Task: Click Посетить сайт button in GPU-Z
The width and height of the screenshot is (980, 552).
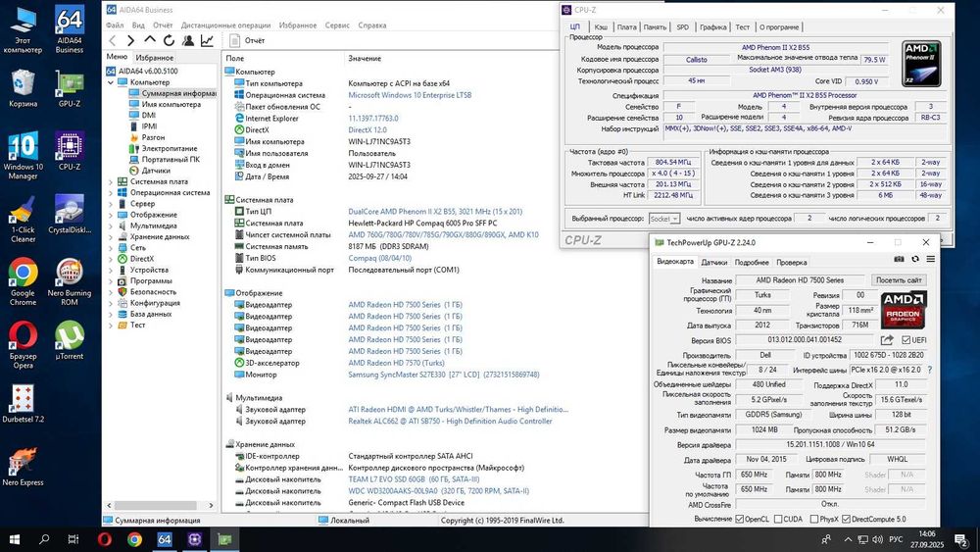Action: [898, 280]
